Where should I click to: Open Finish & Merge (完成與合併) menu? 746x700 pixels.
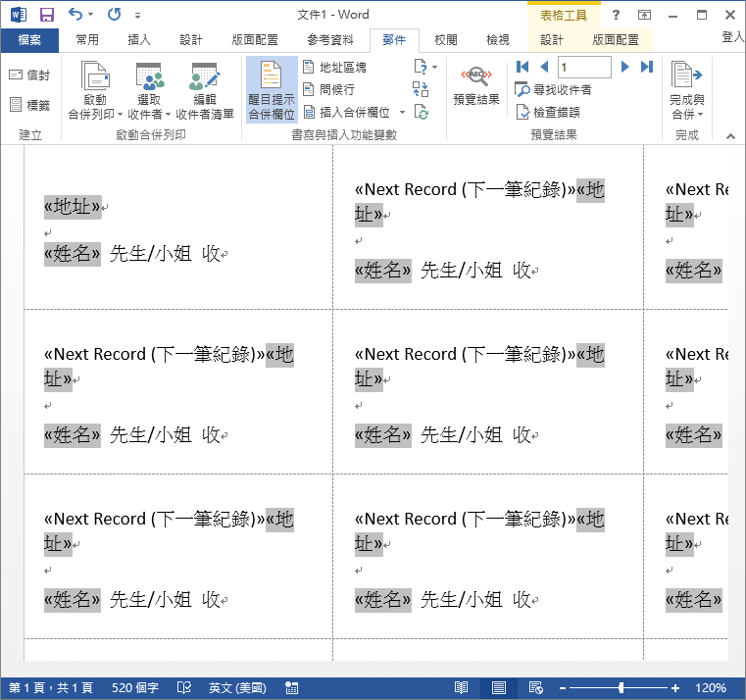pos(686,90)
